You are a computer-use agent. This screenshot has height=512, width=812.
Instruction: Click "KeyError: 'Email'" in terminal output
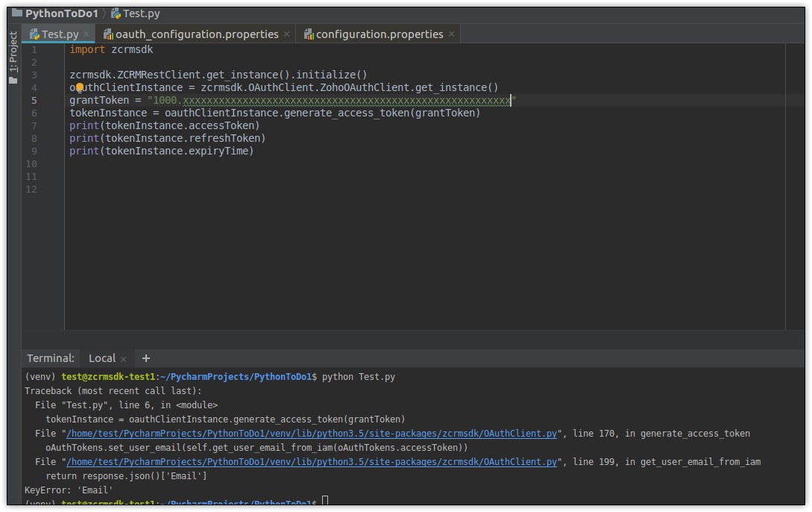pos(69,490)
